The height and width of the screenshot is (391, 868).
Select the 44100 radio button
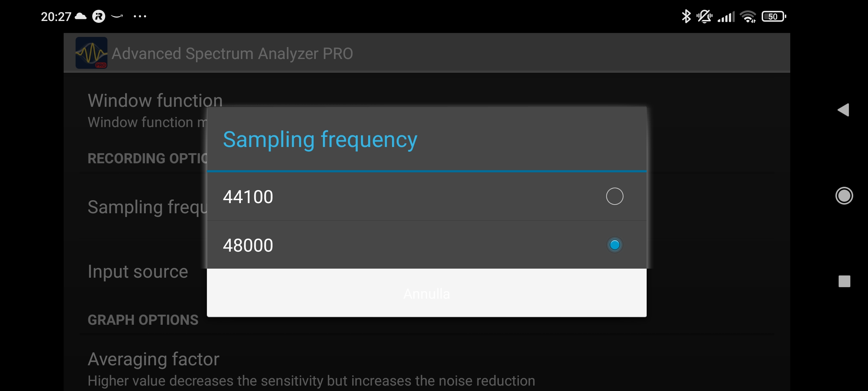614,196
